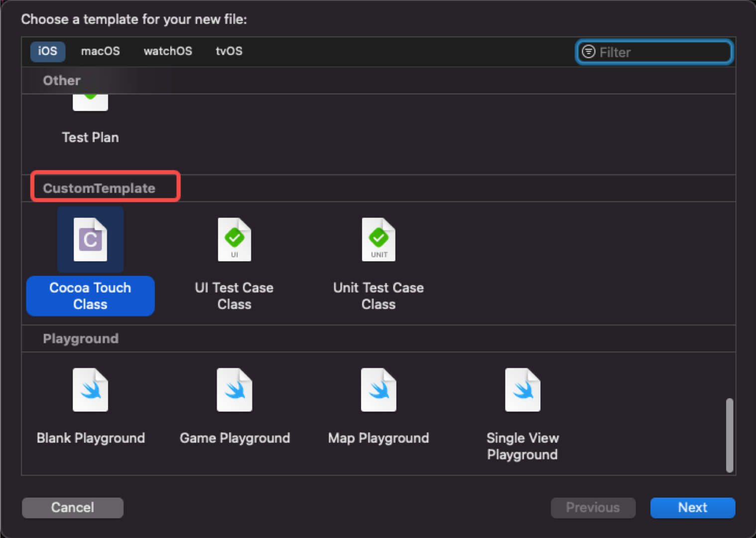The height and width of the screenshot is (538, 756).
Task: Click the Playground section header
Action: [x=81, y=338]
